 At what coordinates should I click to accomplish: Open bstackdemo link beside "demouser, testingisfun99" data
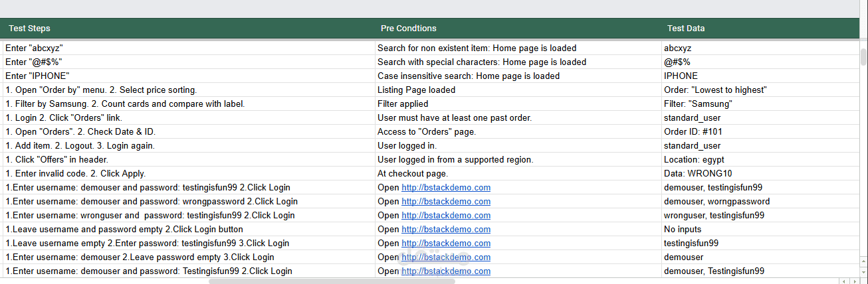tap(446, 188)
